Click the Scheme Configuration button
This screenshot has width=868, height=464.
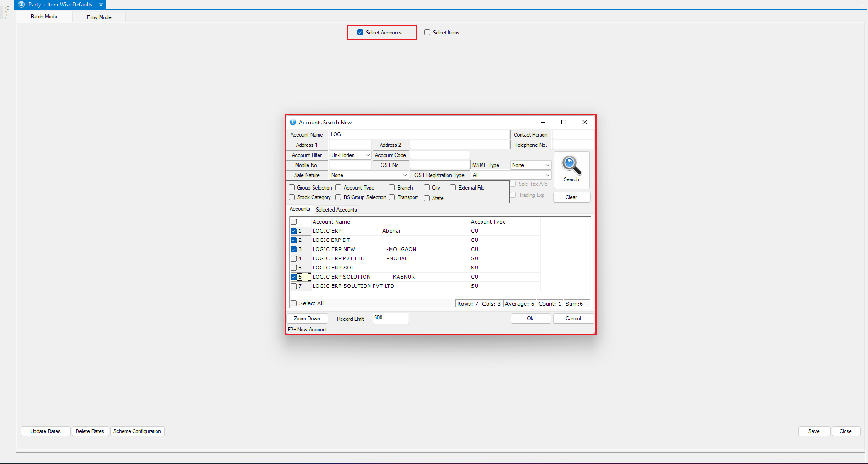click(x=137, y=431)
